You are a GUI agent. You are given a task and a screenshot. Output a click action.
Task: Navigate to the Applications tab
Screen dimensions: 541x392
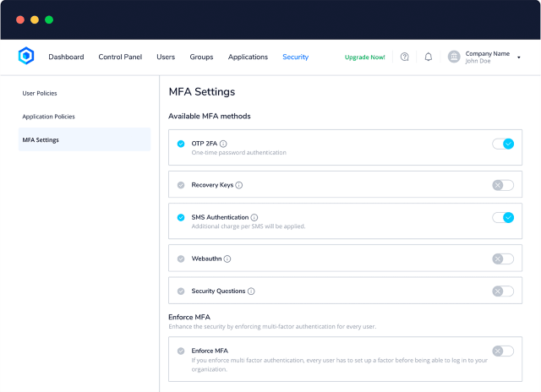(248, 57)
